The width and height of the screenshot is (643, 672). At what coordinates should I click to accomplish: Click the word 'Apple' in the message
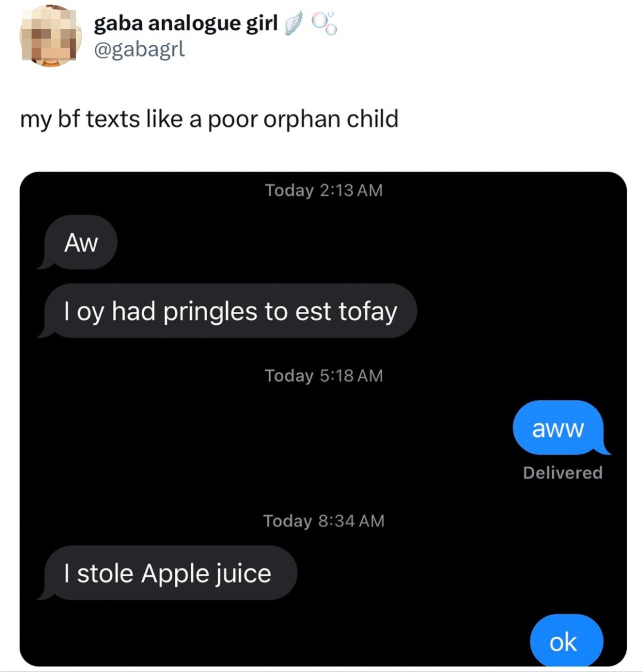point(175,574)
